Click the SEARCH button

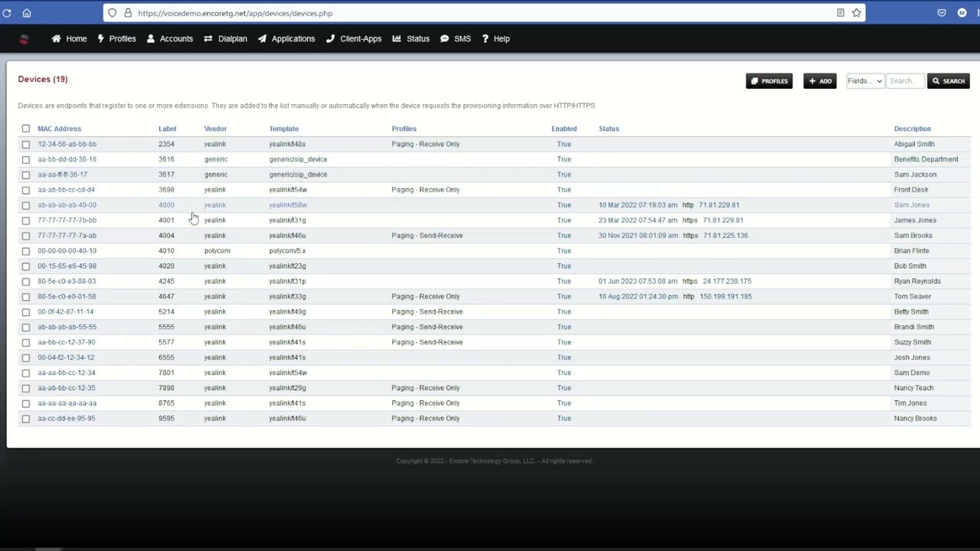tap(949, 81)
